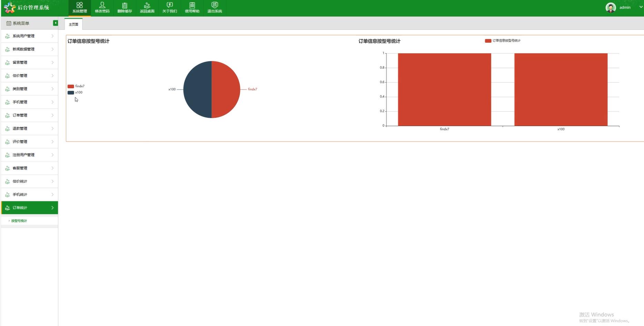644x326 pixels.
Task: Open the admin dropdown arrow
Action: 641,7
